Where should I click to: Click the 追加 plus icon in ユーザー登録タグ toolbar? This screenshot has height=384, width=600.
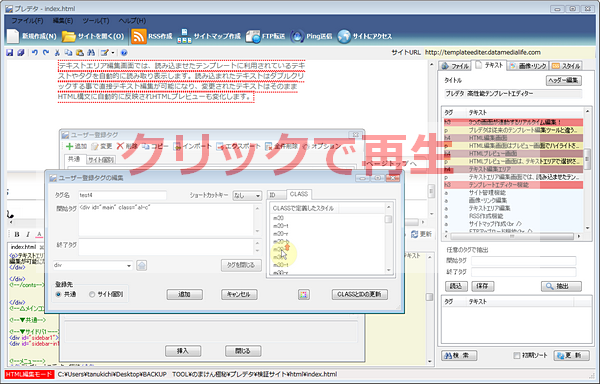click(69, 146)
